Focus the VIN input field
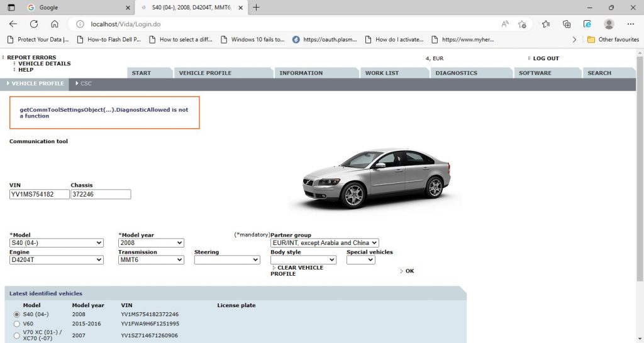The height and width of the screenshot is (343, 644). click(40, 194)
